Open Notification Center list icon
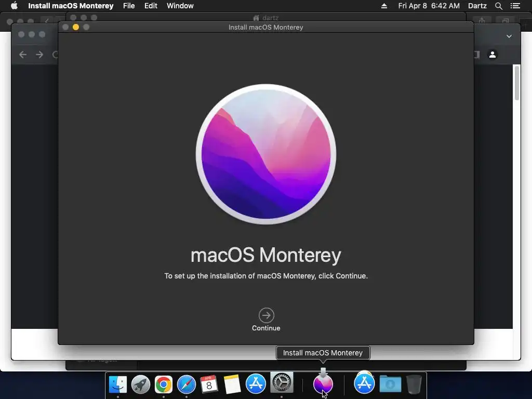This screenshot has width=532, height=399. (x=515, y=6)
